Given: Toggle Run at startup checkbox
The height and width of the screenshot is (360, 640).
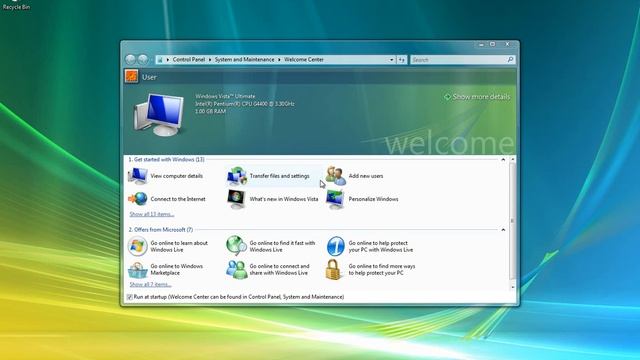Looking at the screenshot, I should pos(130,297).
